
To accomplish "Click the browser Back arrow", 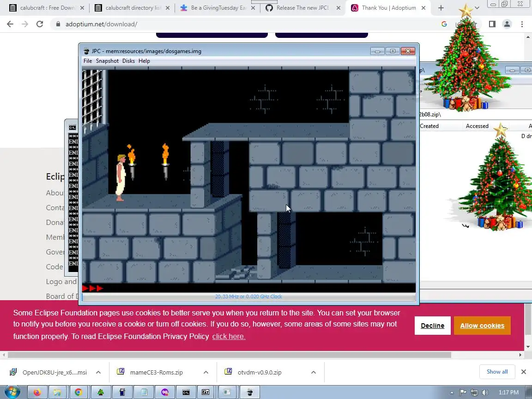I will (x=10, y=24).
